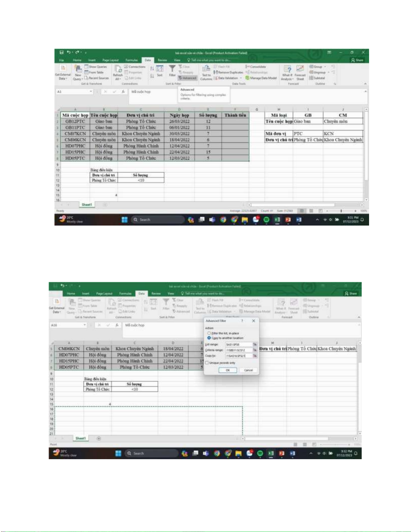
Task: Enable the 'Unique records only' checkbox
Action: [207, 363]
